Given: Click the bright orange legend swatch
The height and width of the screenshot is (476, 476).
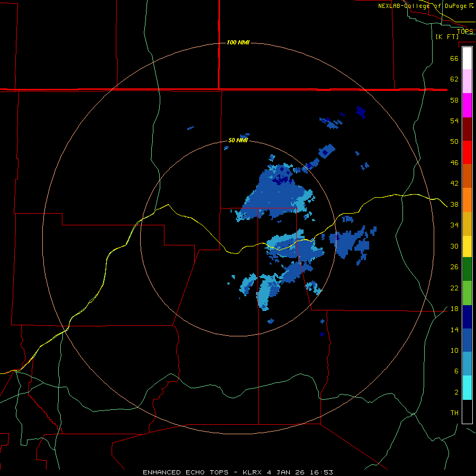Looking at the screenshot, I should pyautogui.click(x=467, y=200).
